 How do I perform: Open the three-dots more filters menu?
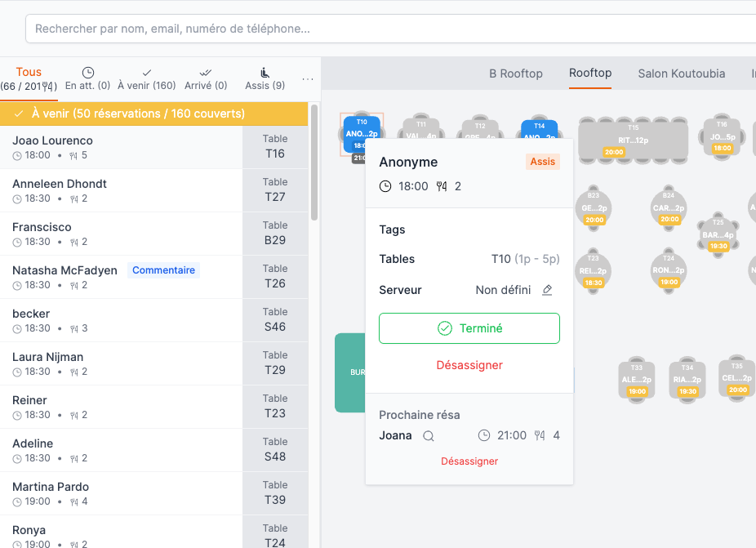tap(308, 79)
